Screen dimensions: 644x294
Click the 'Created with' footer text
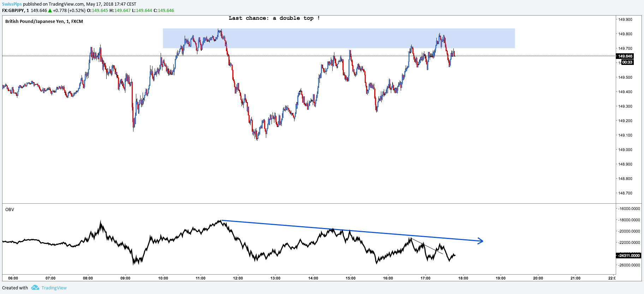tap(15, 288)
